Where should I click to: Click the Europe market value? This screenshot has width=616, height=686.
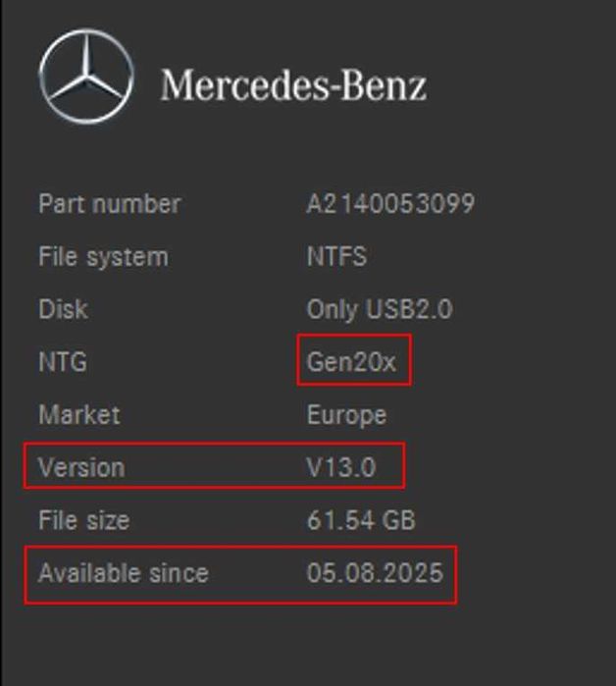(x=346, y=414)
